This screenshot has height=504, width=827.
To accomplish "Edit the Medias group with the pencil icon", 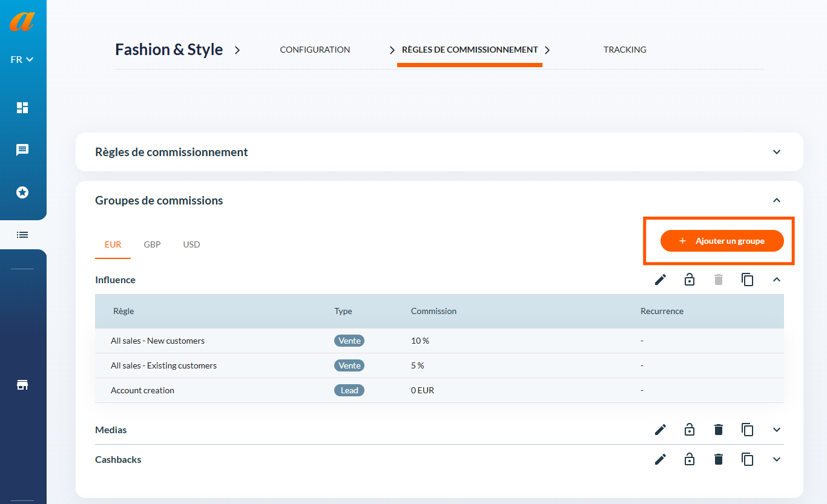I will click(661, 430).
